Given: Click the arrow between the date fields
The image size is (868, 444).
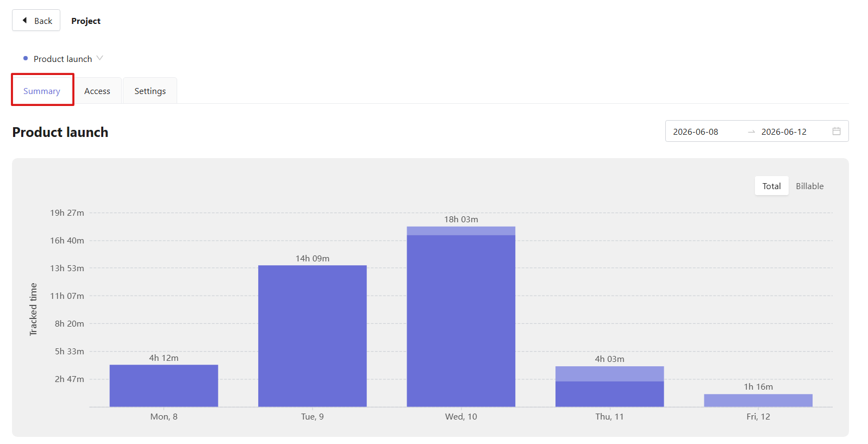Looking at the screenshot, I should click(751, 132).
